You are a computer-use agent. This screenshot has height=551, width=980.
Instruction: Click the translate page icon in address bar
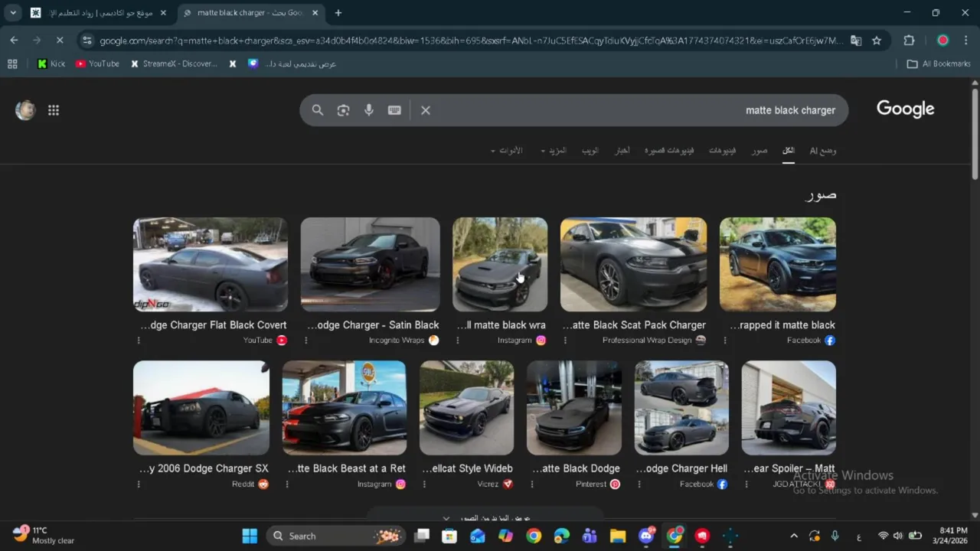click(856, 41)
